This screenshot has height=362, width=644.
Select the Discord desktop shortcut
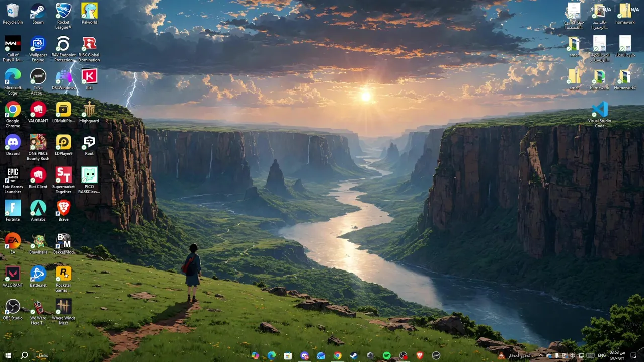pyautogui.click(x=13, y=145)
